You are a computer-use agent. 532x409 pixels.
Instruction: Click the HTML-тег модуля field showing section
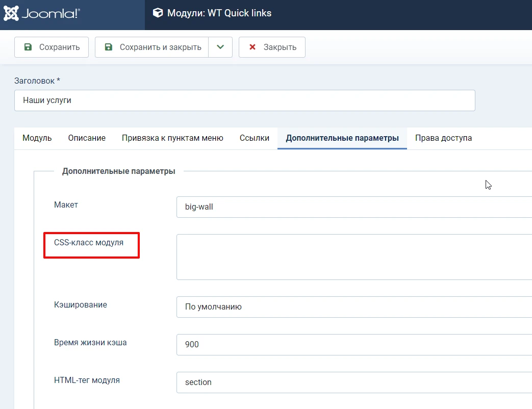[x=354, y=382]
